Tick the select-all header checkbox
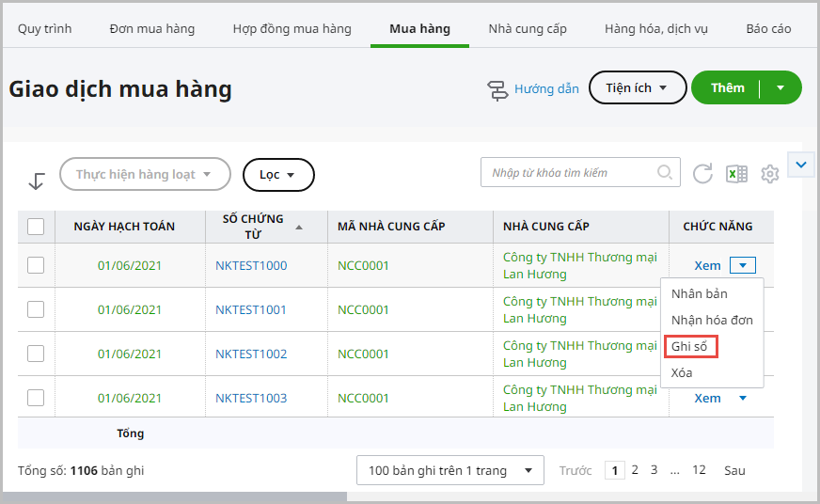The height and width of the screenshot is (504, 820). pyautogui.click(x=36, y=227)
